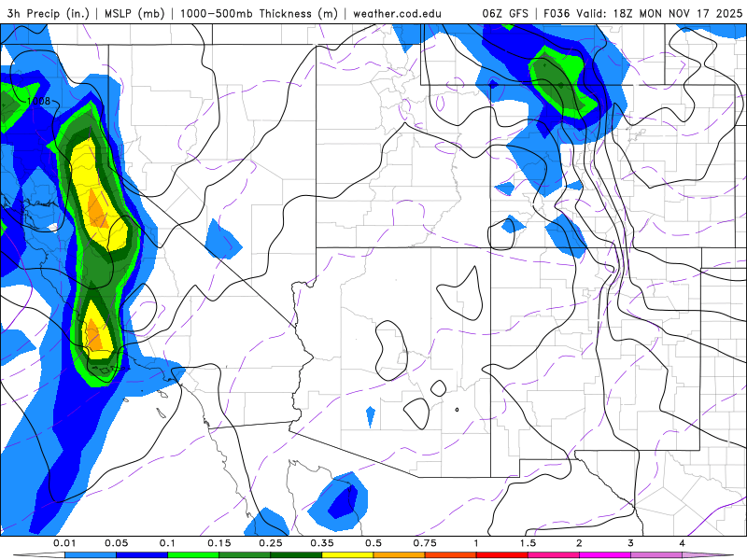The width and height of the screenshot is (747, 560).
Task: Click the pink 1.5–2 legend swatch
Action: click(554, 555)
